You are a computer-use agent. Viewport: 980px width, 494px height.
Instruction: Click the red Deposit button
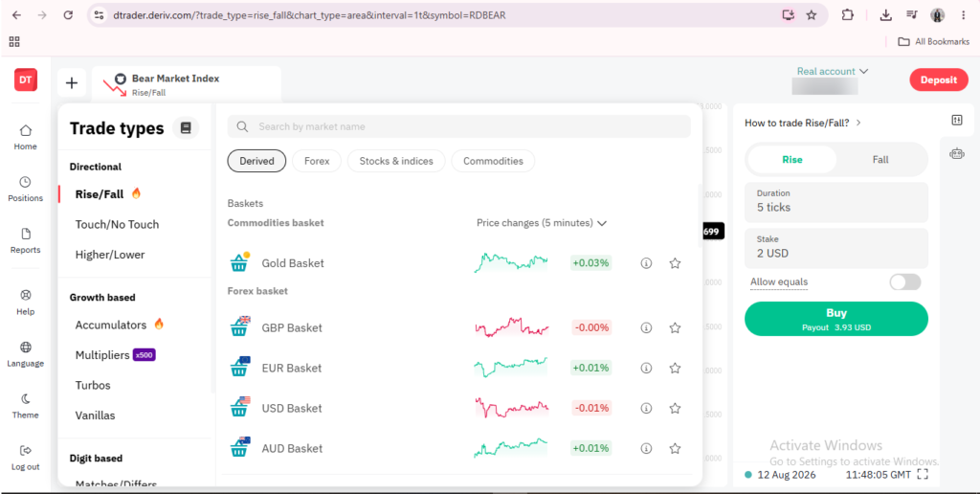tap(938, 80)
